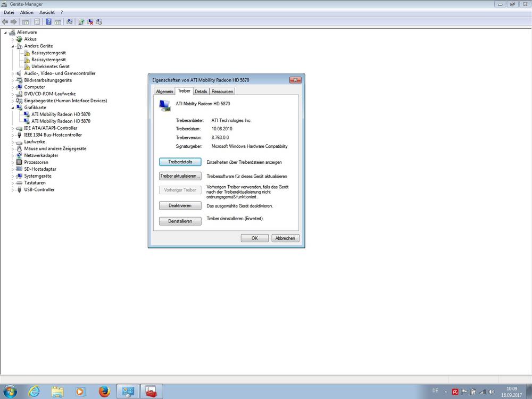Viewport: 532px width, 399px height.
Task: Click the update driver software toolbar icon
Action: tap(81, 22)
